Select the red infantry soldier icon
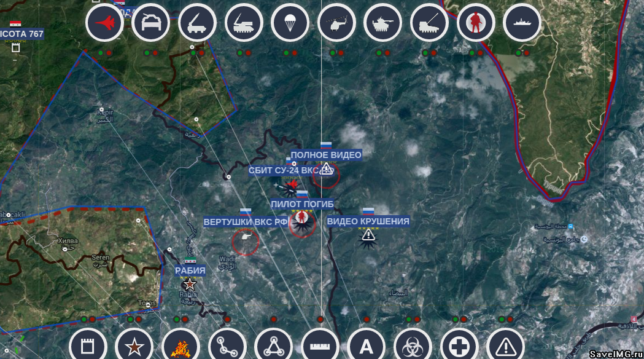This screenshot has width=644, height=359. 476,23
